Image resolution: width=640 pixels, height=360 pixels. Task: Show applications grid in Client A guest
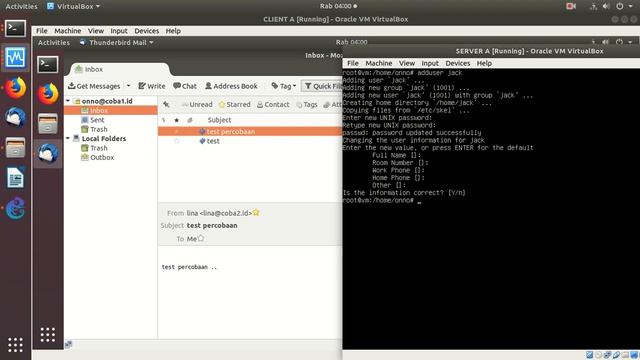click(x=48, y=335)
